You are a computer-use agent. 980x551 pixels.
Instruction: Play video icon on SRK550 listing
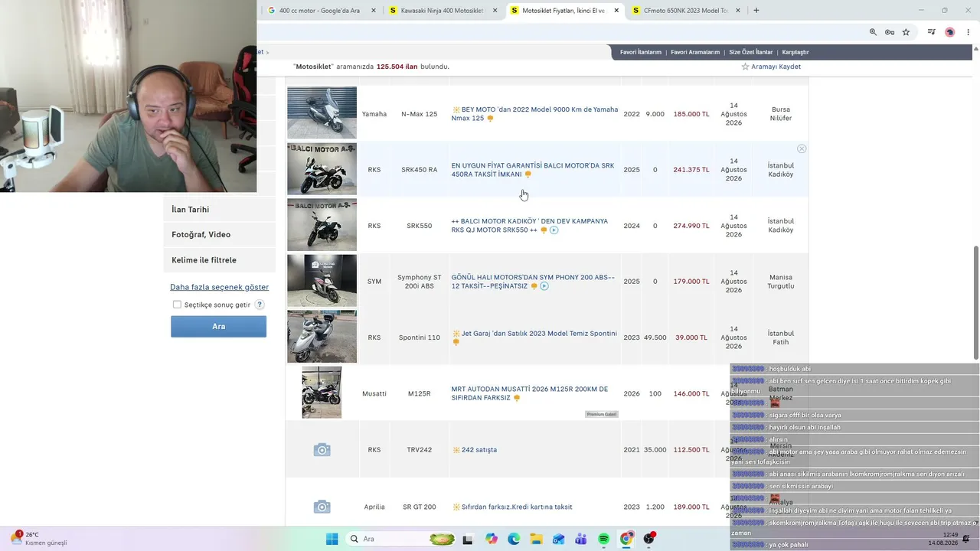click(x=554, y=230)
